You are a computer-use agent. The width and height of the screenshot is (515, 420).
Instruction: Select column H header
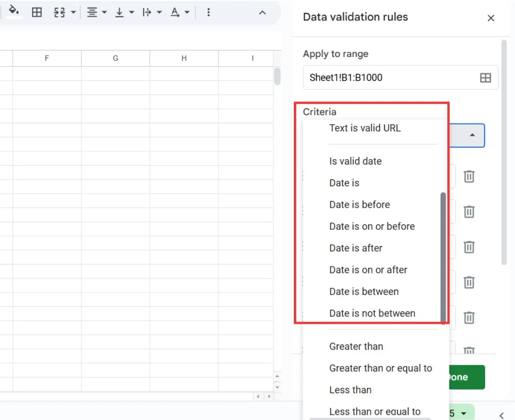(x=184, y=58)
